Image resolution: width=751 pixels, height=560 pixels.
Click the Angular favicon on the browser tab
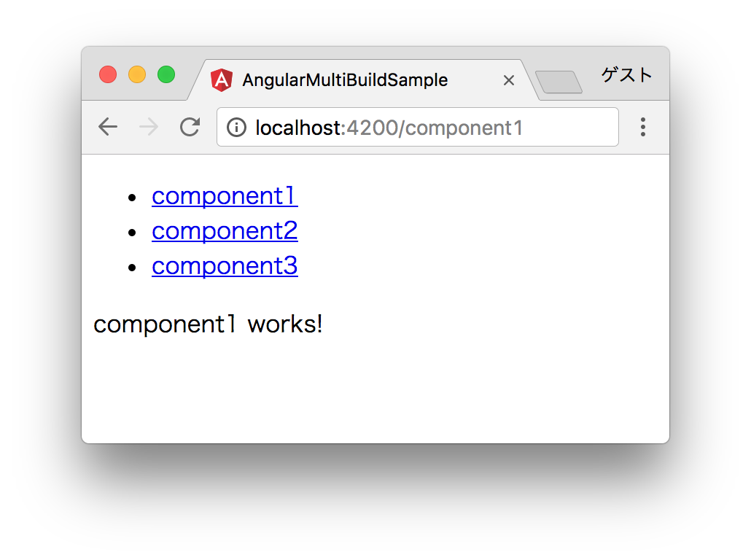tap(222, 79)
